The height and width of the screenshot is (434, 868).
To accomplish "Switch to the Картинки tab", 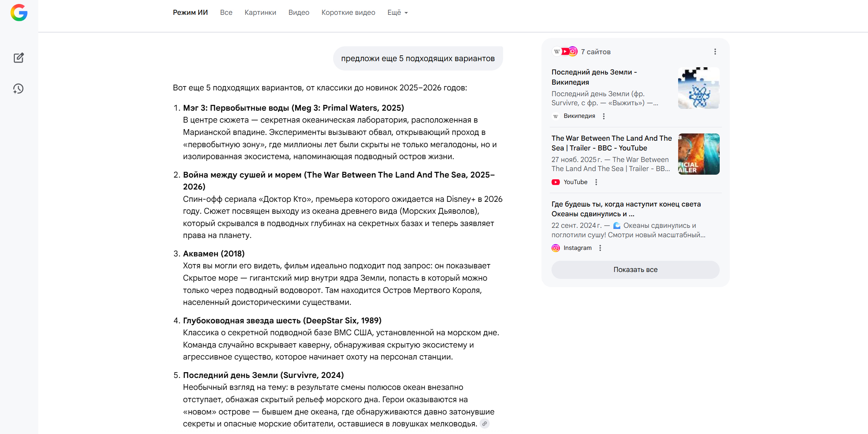I will tap(260, 12).
